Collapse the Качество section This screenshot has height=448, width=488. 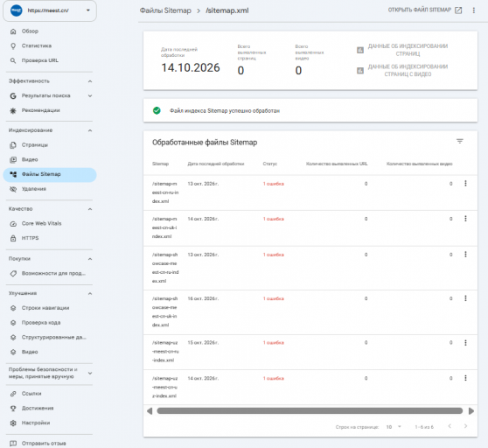point(90,209)
